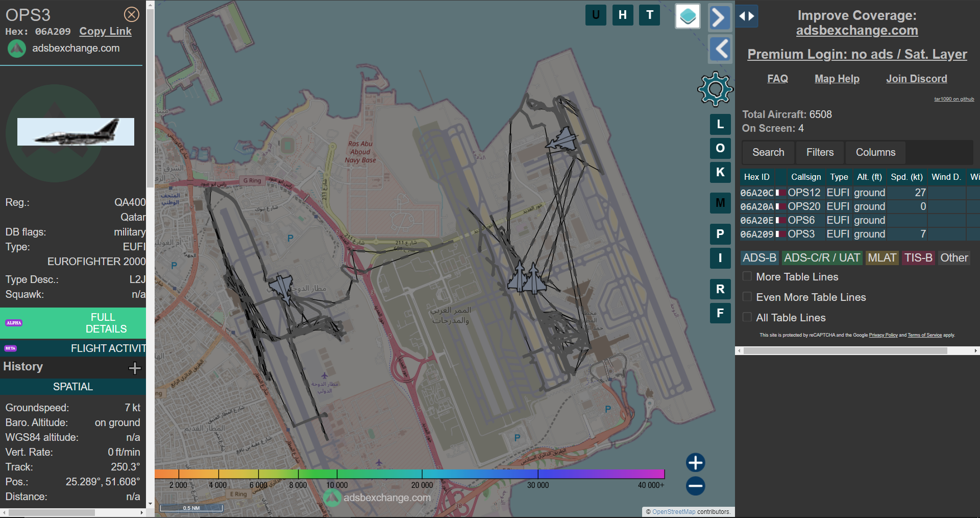
Task: Sort table by Callsign column
Action: [806, 177]
